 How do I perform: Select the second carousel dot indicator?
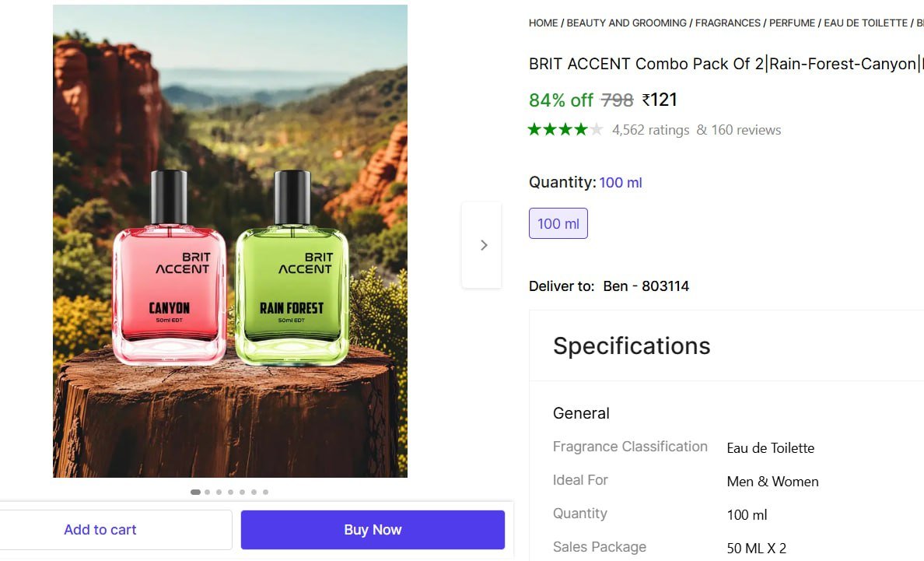pos(207,492)
